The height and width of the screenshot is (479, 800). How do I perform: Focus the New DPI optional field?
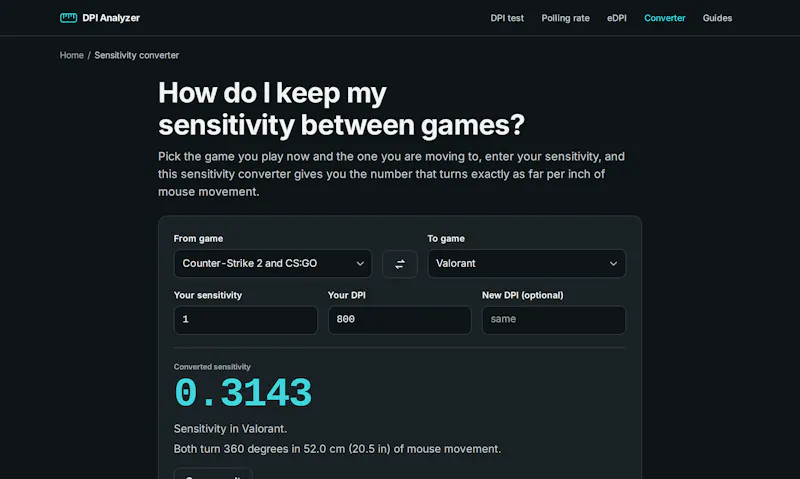(x=554, y=320)
